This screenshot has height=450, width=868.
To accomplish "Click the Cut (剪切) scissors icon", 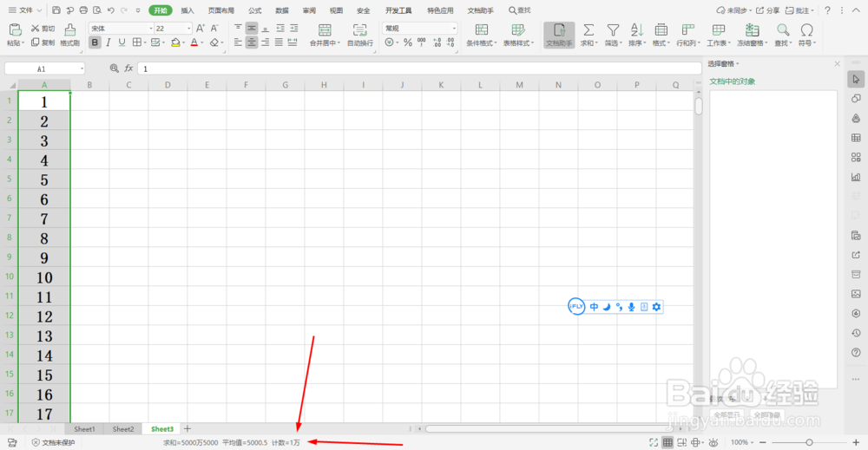I will pos(36,29).
